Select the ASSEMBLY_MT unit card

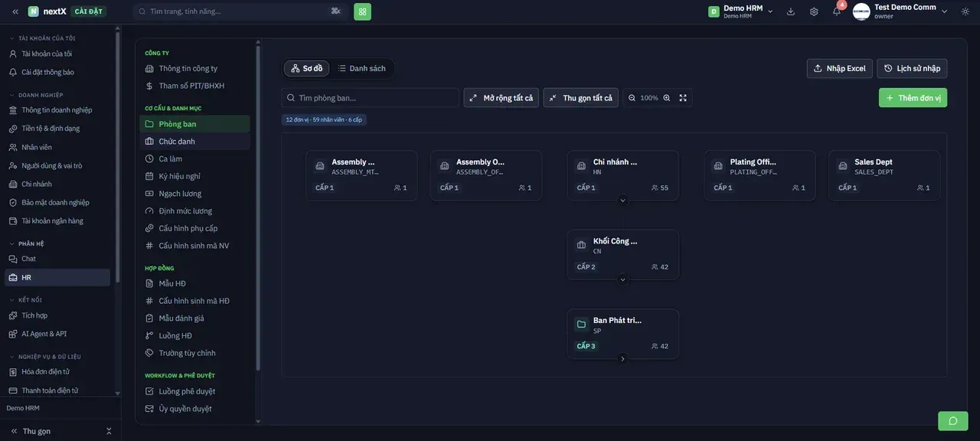(x=361, y=175)
